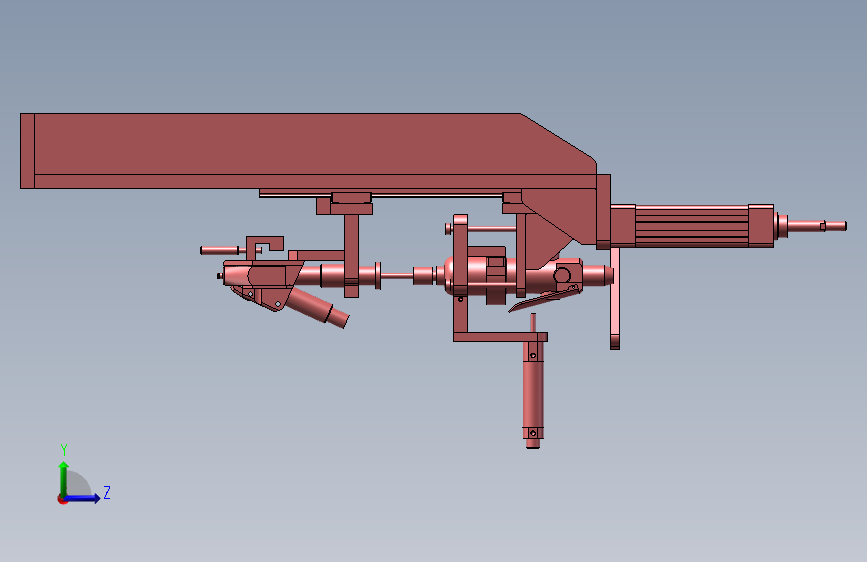Image resolution: width=867 pixels, height=562 pixels.
Task: Select the narrow end cap on beam's left edge
Action: 27,151
